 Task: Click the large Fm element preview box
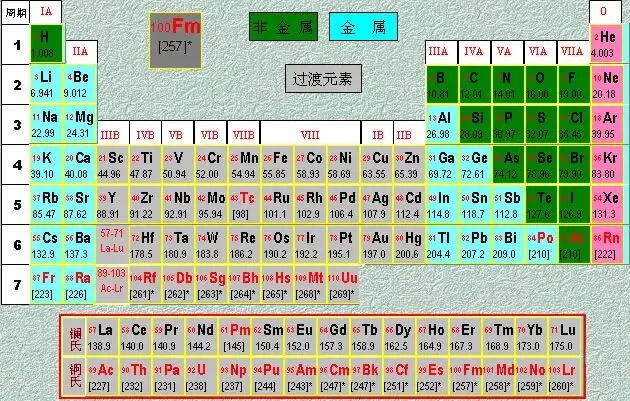pyautogui.click(x=175, y=40)
